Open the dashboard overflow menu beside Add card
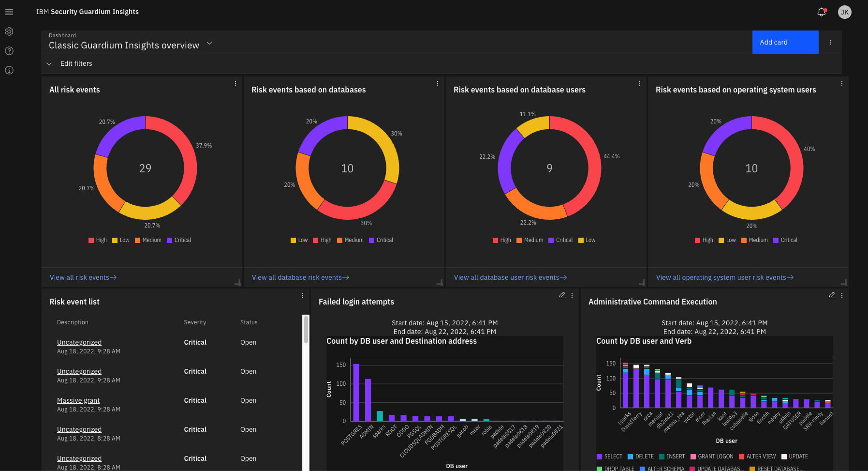Viewport: 868px width, 471px height. click(830, 42)
